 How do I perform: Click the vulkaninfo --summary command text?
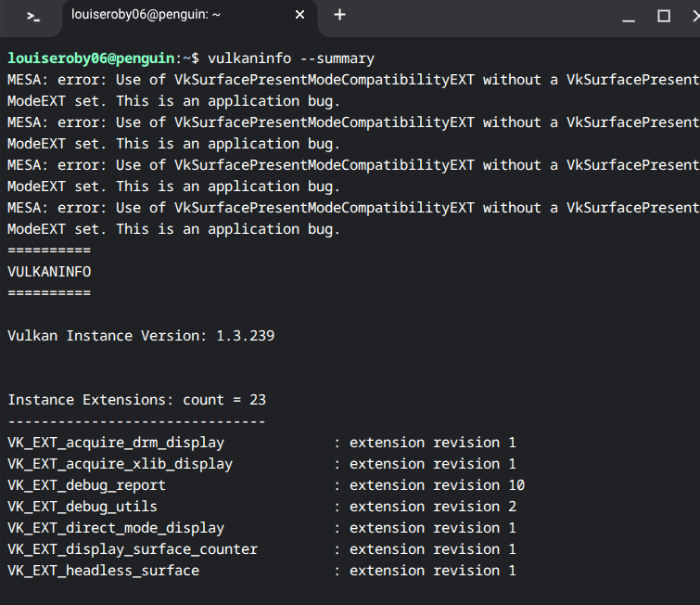click(291, 58)
